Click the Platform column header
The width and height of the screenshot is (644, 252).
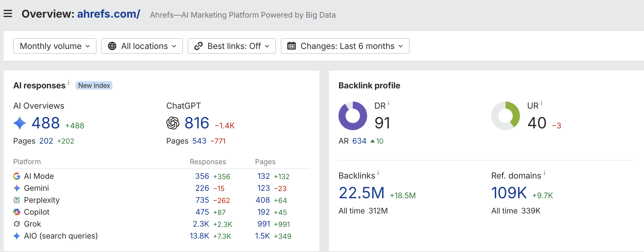click(27, 162)
